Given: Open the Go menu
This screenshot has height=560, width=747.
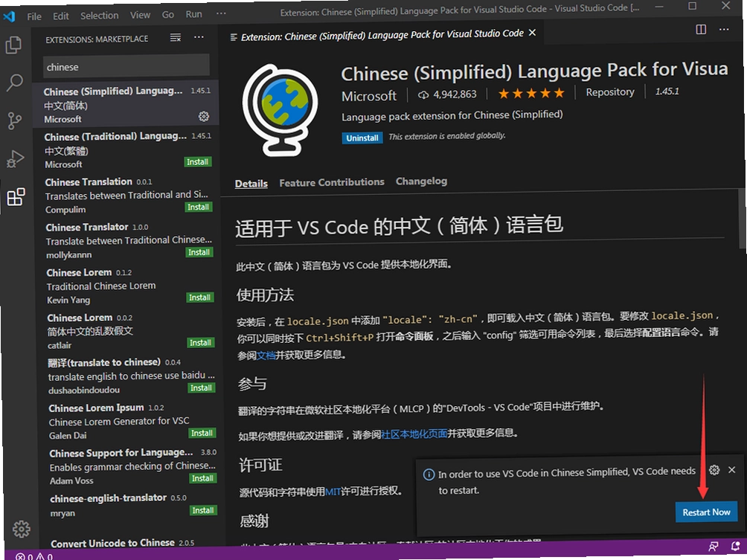Looking at the screenshot, I should coord(167,14).
